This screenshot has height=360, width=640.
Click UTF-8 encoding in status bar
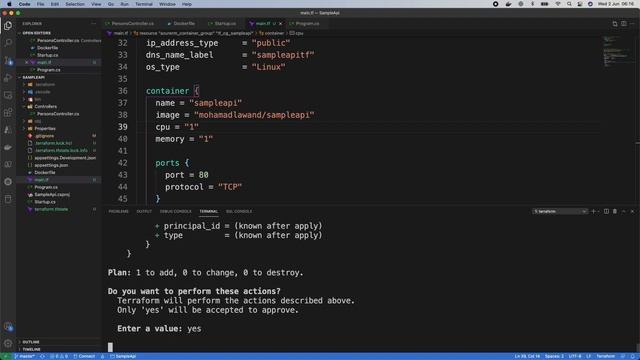(x=575, y=356)
